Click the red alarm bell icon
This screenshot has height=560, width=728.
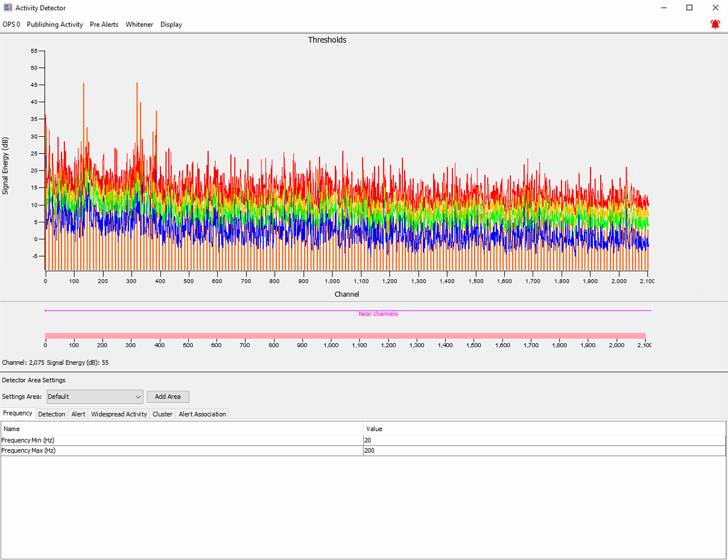pyautogui.click(x=715, y=24)
